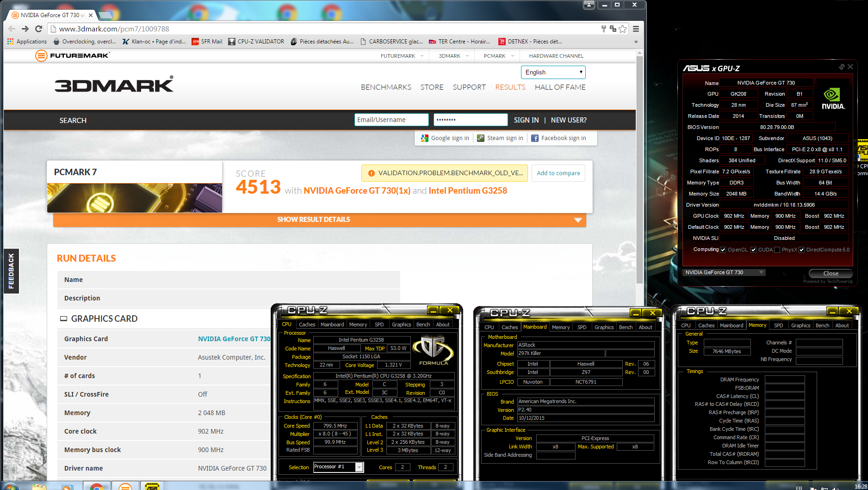
Task: Click the Chrome address bar
Action: [x=324, y=29]
